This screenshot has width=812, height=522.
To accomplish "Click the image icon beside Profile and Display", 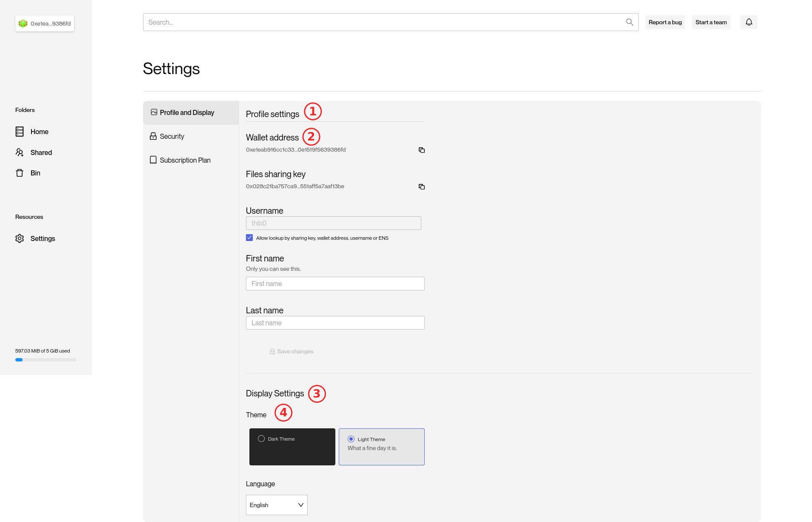I will pos(154,112).
